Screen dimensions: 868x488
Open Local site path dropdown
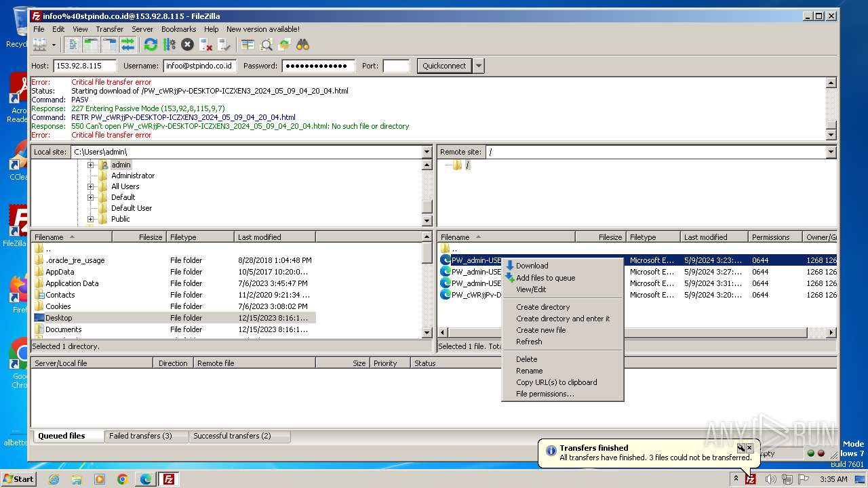[x=427, y=152]
